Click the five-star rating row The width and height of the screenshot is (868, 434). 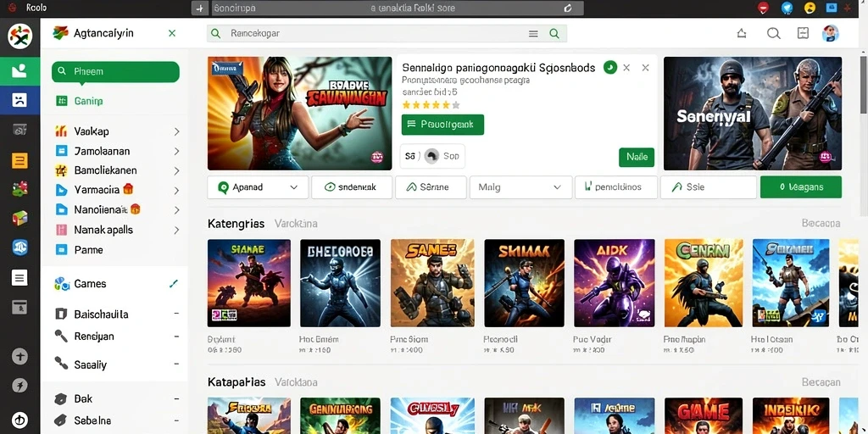[431, 105]
